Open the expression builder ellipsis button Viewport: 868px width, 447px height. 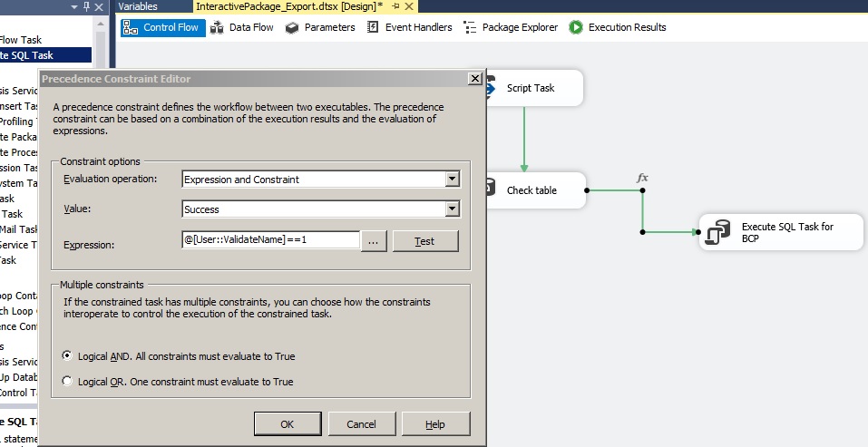(374, 241)
